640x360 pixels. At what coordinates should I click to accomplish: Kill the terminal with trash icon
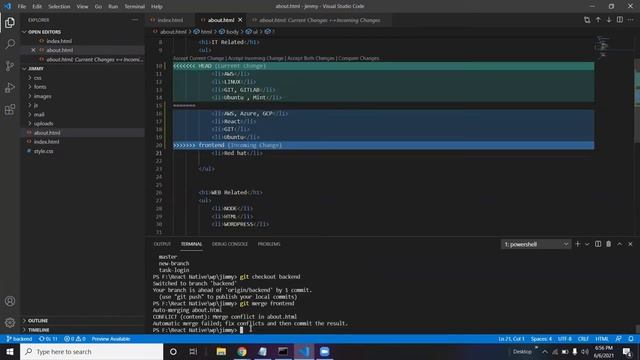609,244
